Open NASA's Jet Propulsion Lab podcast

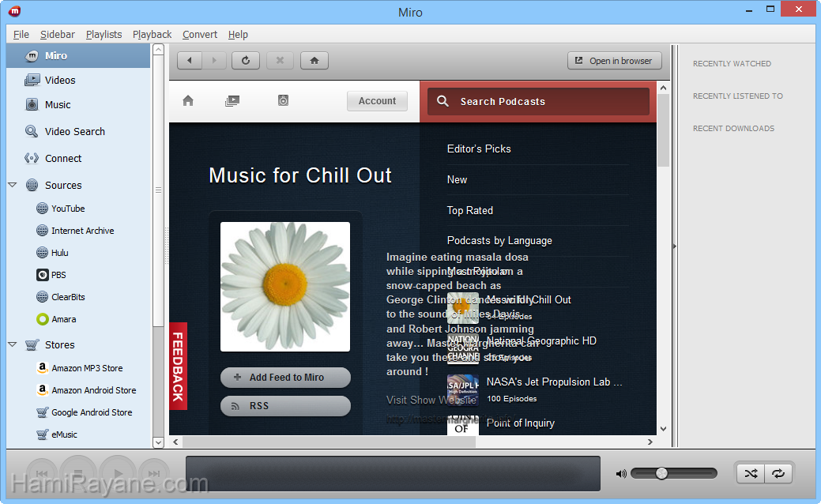pyautogui.click(x=554, y=382)
